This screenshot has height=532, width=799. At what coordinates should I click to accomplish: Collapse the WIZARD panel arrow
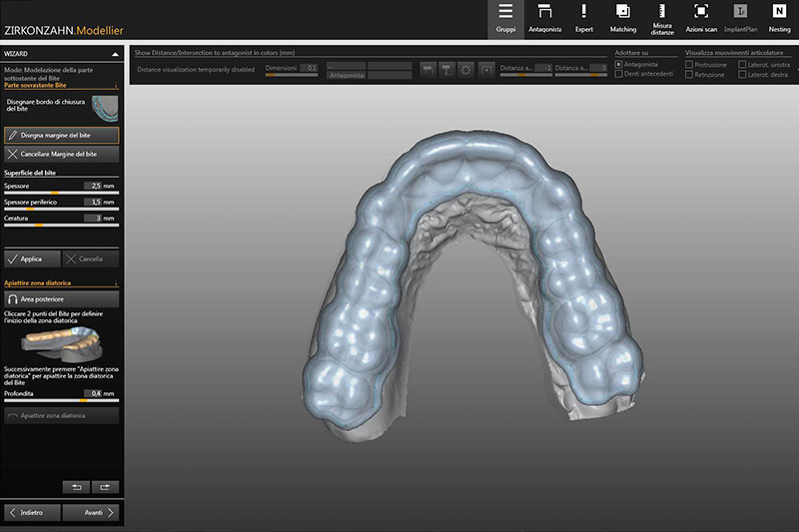(115, 53)
